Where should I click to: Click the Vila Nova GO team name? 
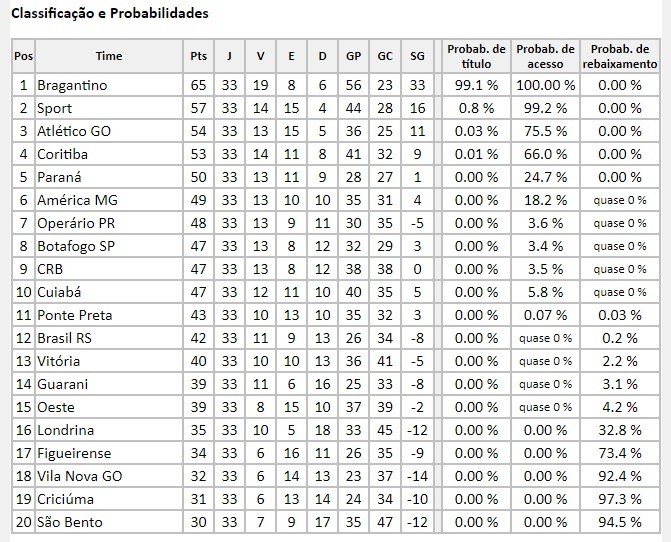click(80, 476)
